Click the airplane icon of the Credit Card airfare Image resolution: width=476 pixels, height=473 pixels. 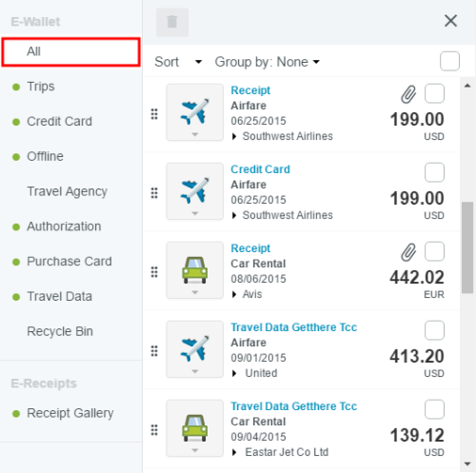[195, 191]
